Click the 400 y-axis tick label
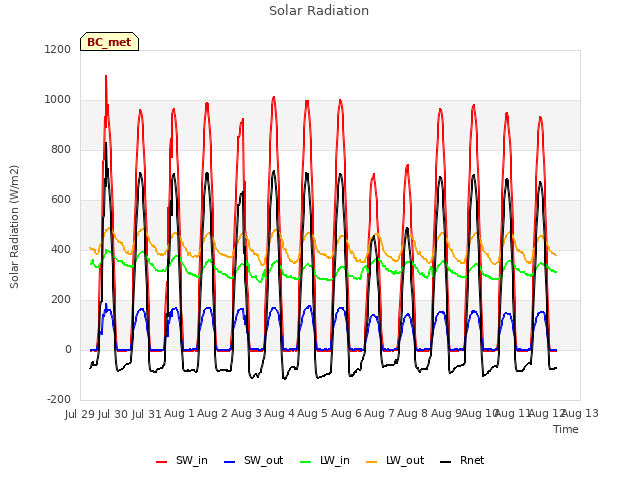640x480 pixels. click(61, 250)
